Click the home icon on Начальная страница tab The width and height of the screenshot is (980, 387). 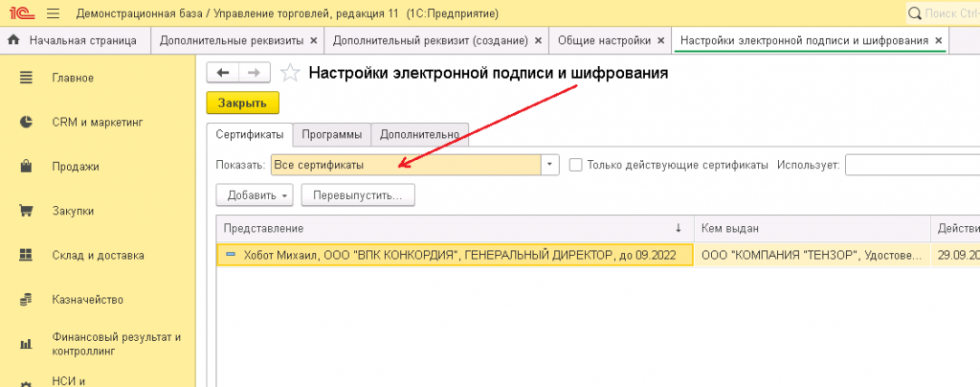(x=14, y=41)
